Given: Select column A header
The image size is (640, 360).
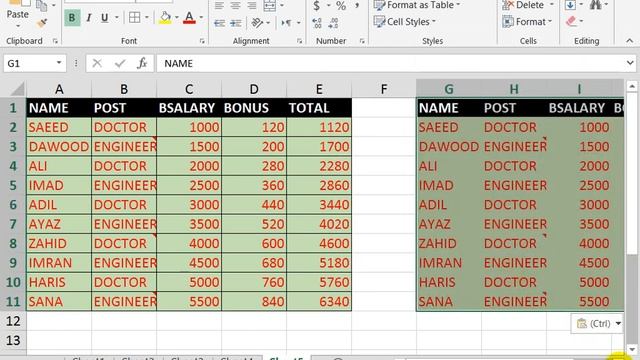Looking at the screenshot, I should tap(59, 89).
